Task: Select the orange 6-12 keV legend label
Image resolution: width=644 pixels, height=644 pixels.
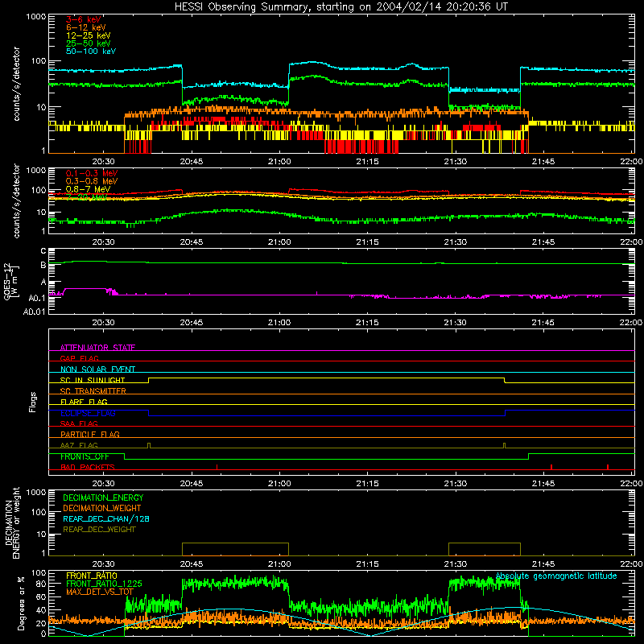Action: coord(86,27)
